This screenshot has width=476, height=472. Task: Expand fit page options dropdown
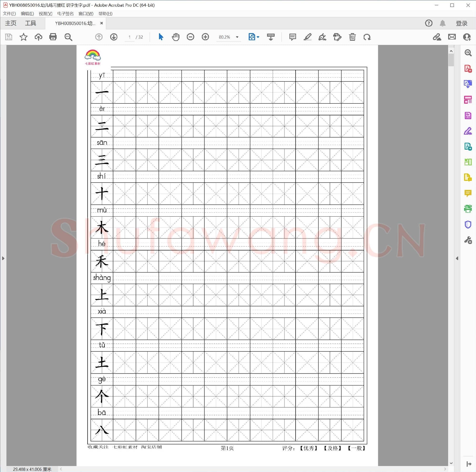258,37
